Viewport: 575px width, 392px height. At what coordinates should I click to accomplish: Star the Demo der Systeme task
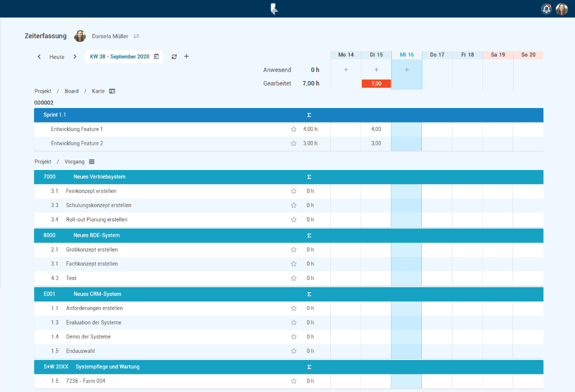pyautogui.click(x=294, y=336)
